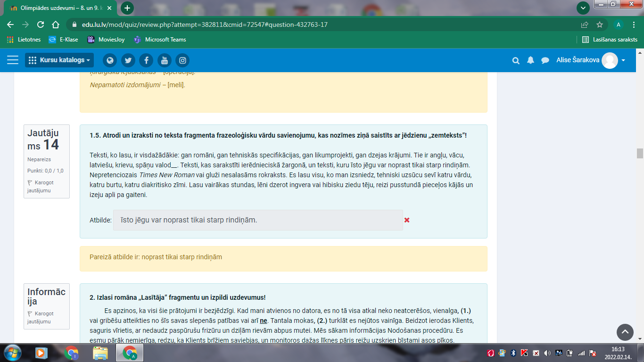Open Lasīšanas saraksts reading list
Screen dimensions: 644x362
[610, 40]
